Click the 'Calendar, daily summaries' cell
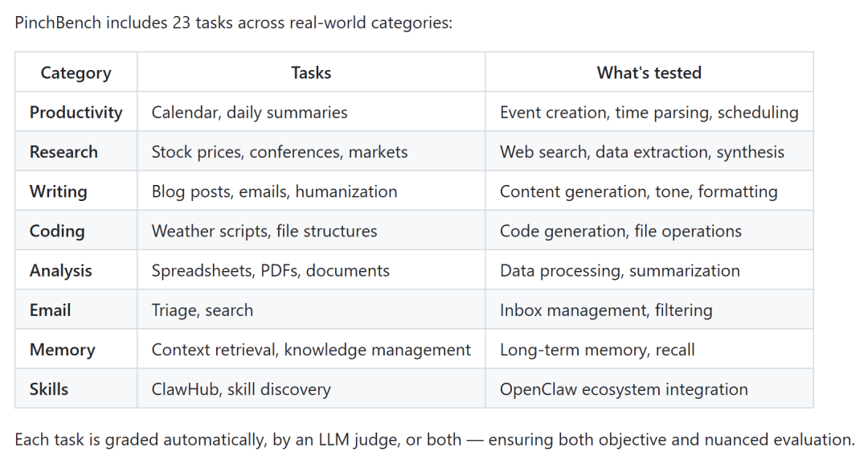Image resolution: width=868 pixels, height=464 pixels. [x=249, y=112]
